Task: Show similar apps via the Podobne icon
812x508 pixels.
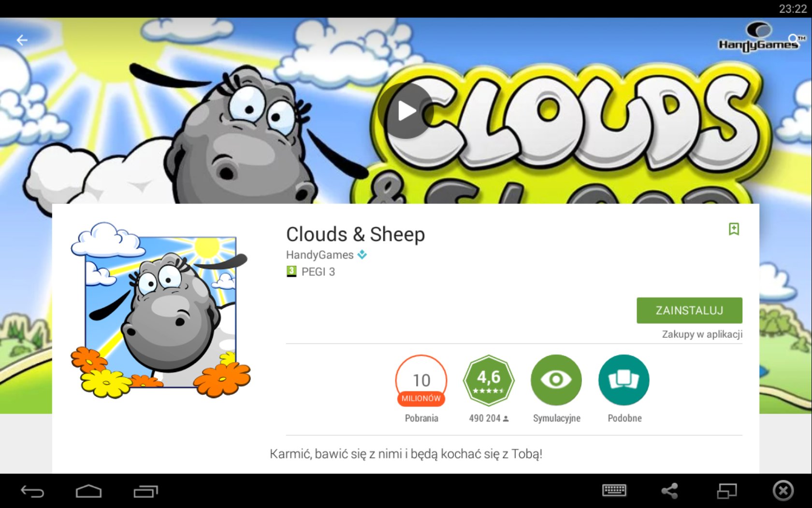Action: click(x=624, y=380)
